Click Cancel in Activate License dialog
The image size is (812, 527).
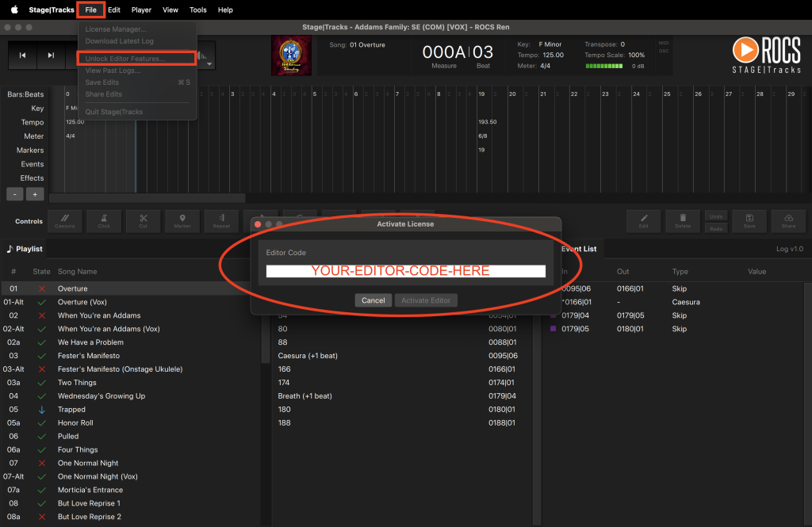[x=373, y=300]
